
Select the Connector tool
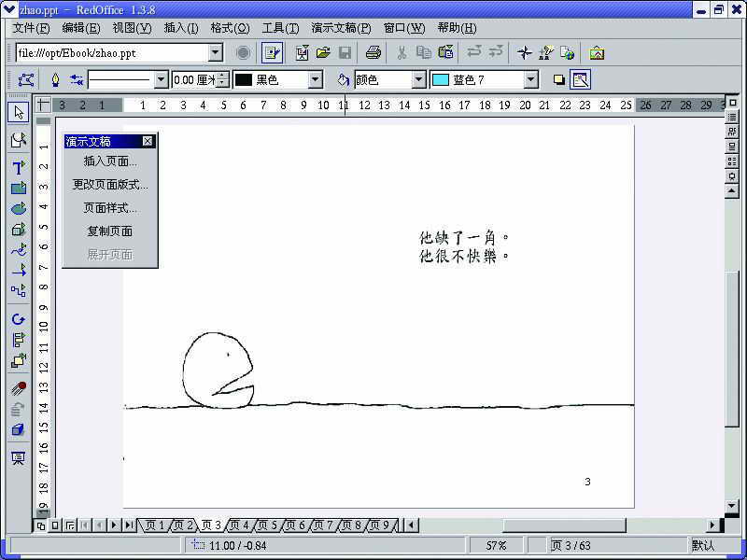pyautogui.click(x=19, y=290)
